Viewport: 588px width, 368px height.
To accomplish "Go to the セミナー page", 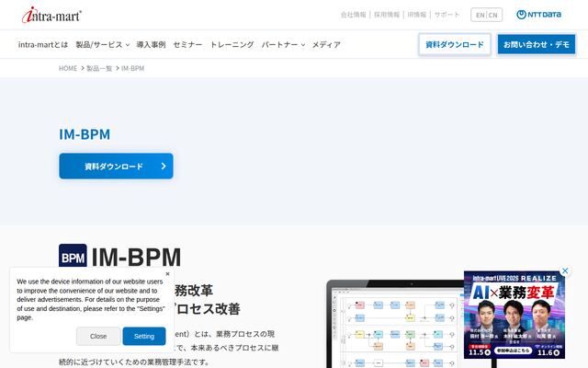I will tap(187, 44).
